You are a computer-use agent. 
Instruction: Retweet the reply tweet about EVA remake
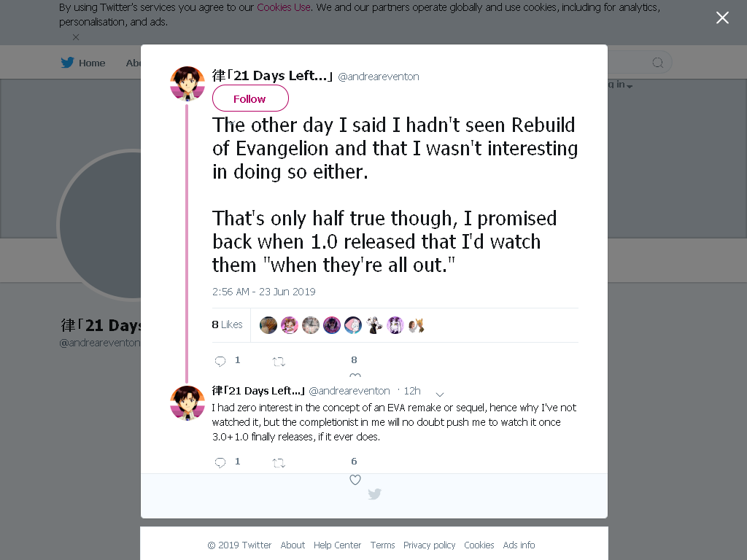coord(279,463)
